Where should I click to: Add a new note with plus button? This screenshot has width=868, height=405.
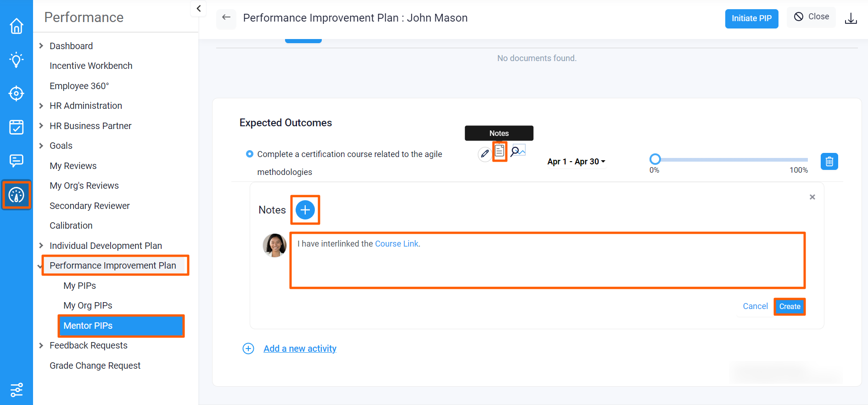tap(305, 210)
